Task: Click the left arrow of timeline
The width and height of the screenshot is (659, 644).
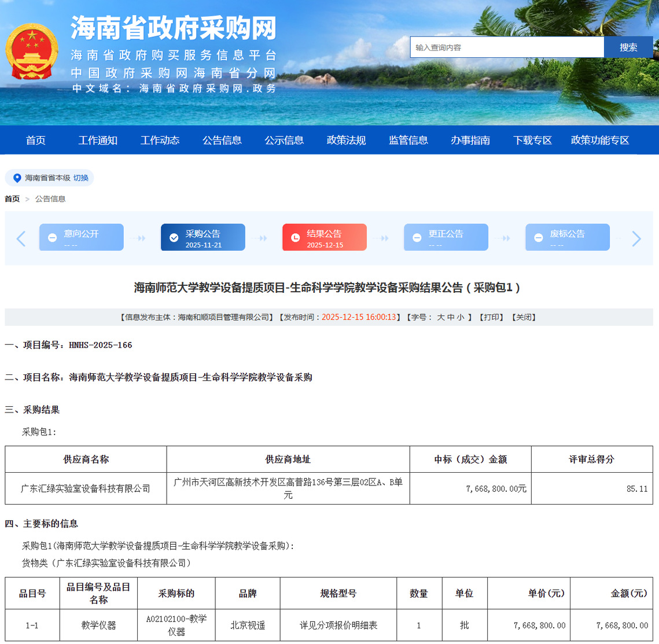Action: coord(21,238)
